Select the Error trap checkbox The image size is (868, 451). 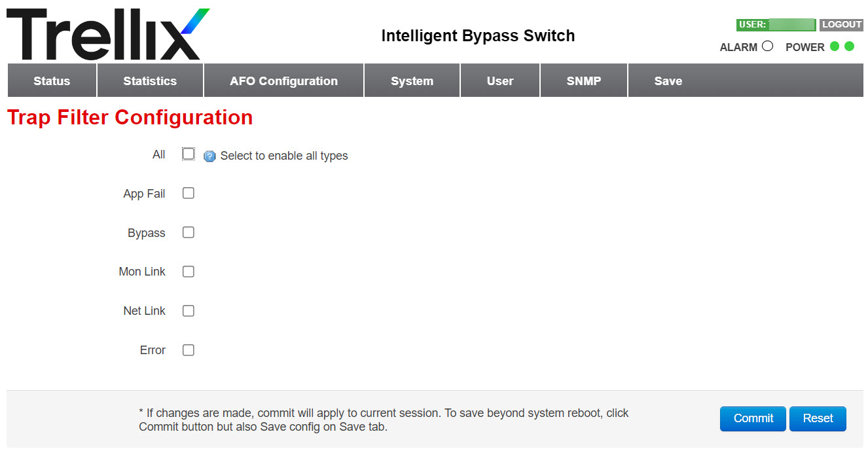(x=189, y=350)
